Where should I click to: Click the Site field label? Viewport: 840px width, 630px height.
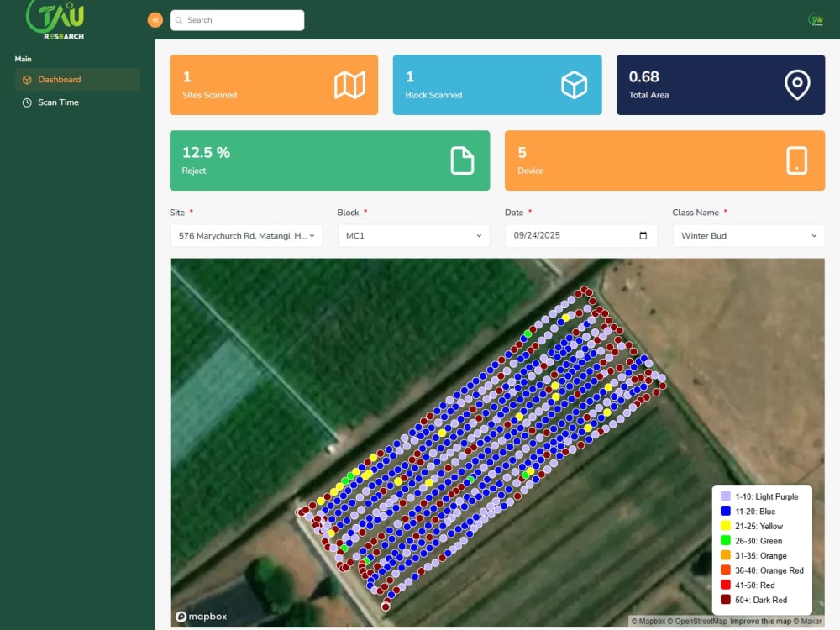pyautogui.click(x=177, y=213)
